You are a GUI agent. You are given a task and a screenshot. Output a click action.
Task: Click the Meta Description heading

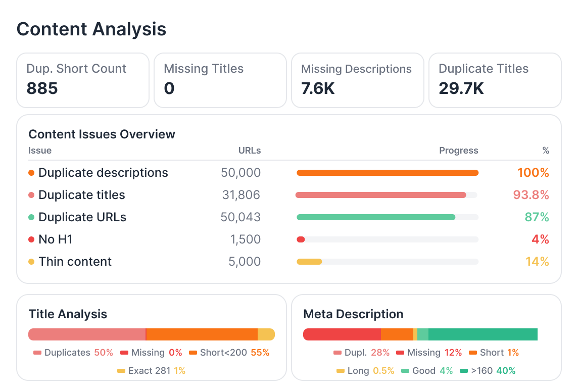click(x=353, y=314)
